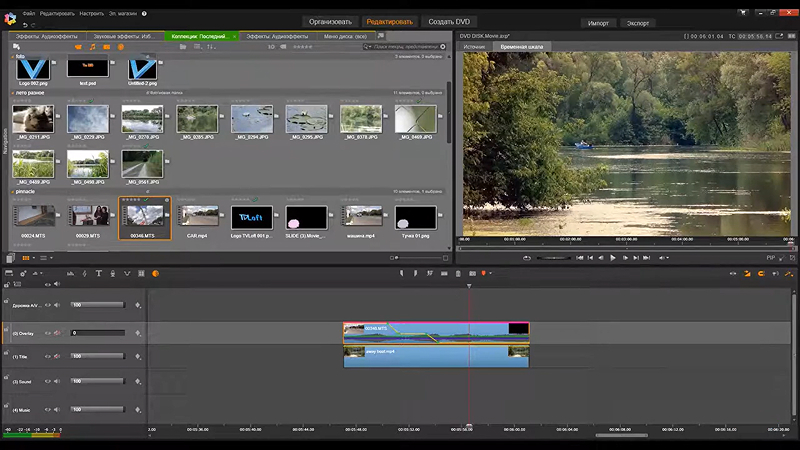
Task: Click the Создать DVD button
Action: coord(449,21)
